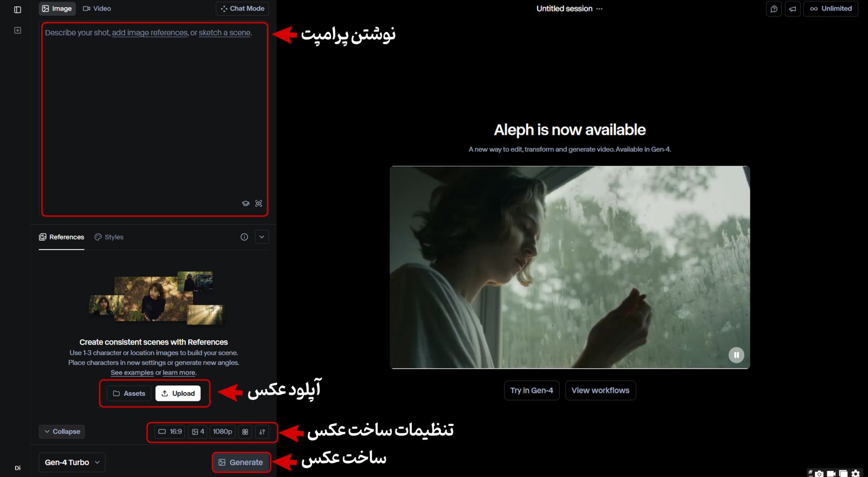Screen dimensions: 868x477
Task: Click the scan frame icon in prompt box
Action: coord(259,203)
